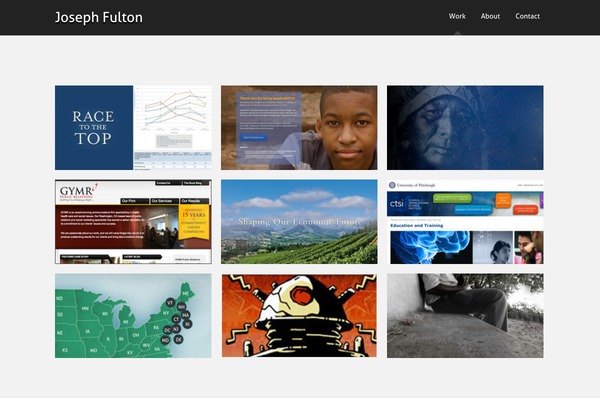Screen dimensions: 600x400
Task: Open the University of Pittsburgh CTSI thumbnail
Action: [x=465, y=222]
